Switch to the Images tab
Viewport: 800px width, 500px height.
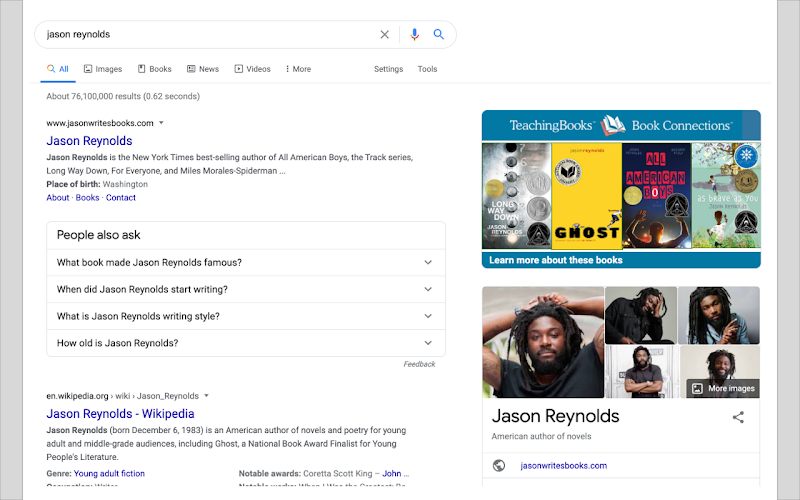click(103, 69)
